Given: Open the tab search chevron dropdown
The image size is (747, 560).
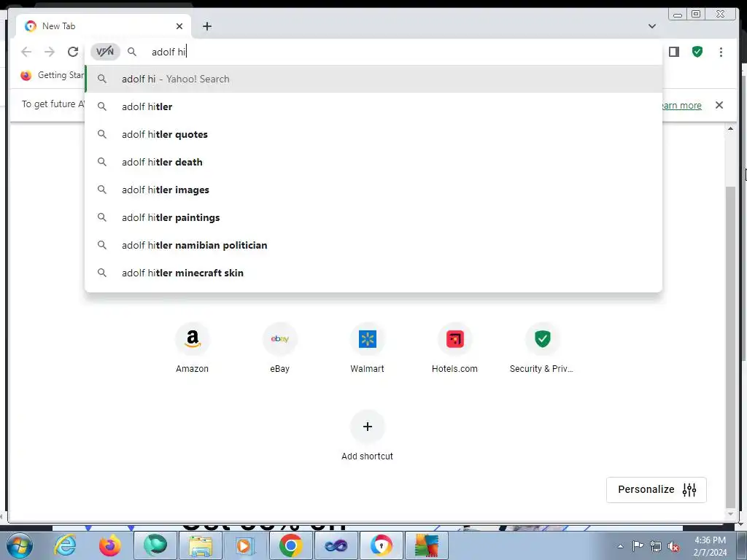Looking at the screenshot, I should pos(651,26).
